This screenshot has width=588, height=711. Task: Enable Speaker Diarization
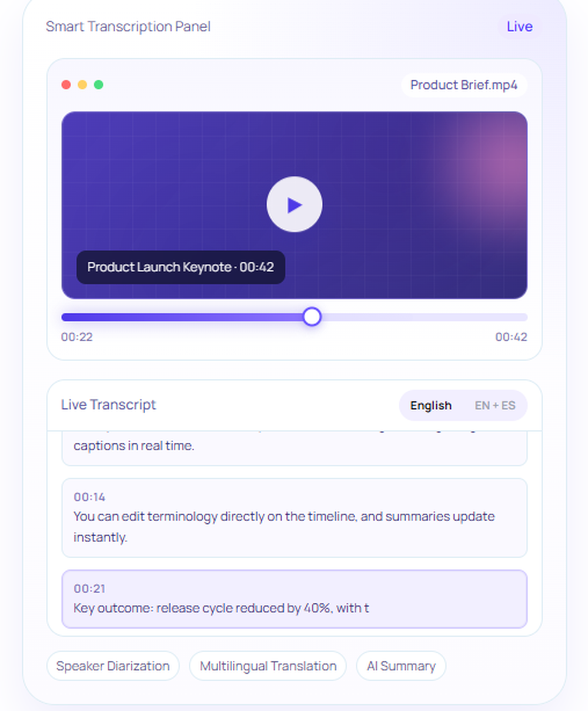tap(112, 666)
